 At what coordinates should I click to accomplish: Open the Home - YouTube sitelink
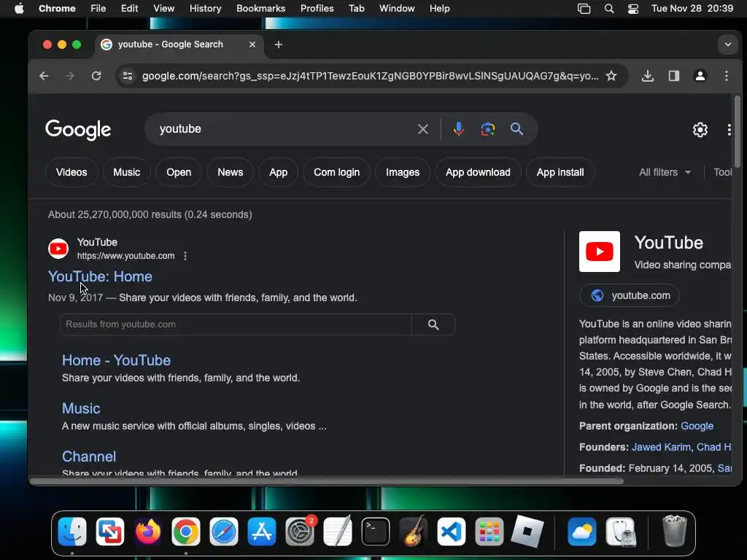[x=116, y=360]
